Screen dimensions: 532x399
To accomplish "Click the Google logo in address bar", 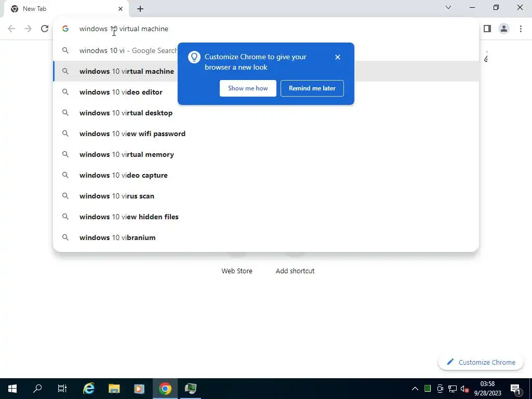I will click(65, 29).
